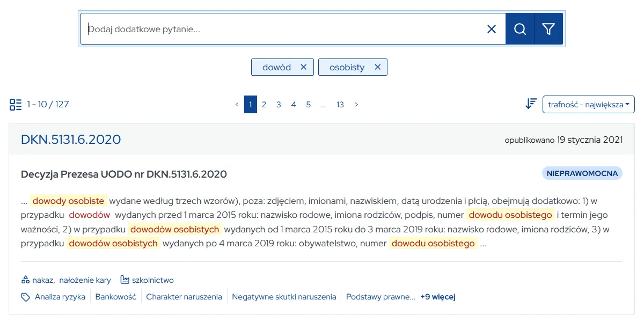Click the chart icon next to szkolnictwo
This screenshot has height=322, width=644.
click(x=124, y=279)
